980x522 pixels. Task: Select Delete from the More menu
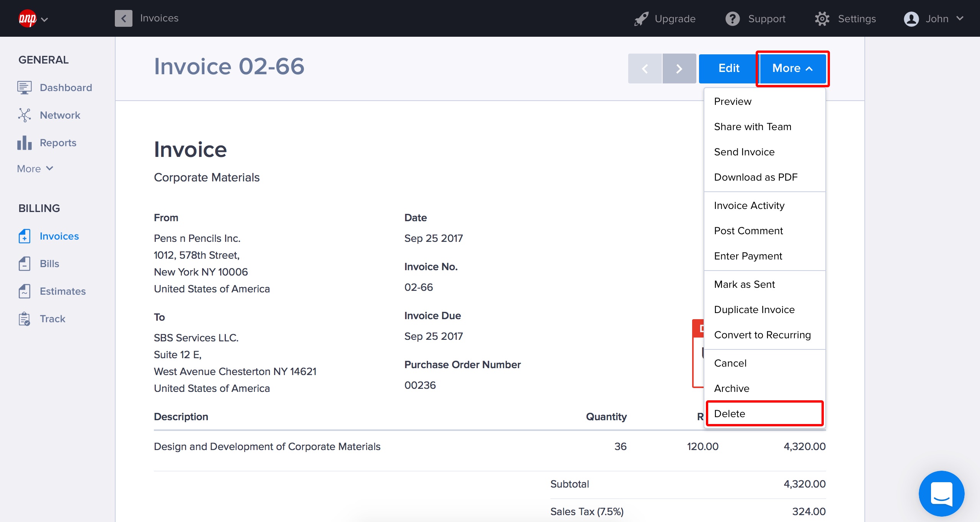click(x=764, y=414)
